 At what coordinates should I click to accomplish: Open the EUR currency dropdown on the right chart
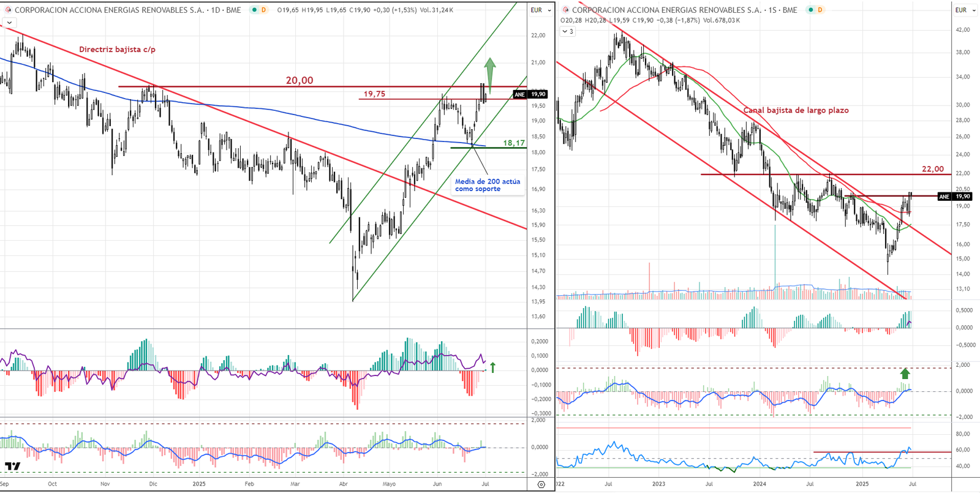click(965, 10)
